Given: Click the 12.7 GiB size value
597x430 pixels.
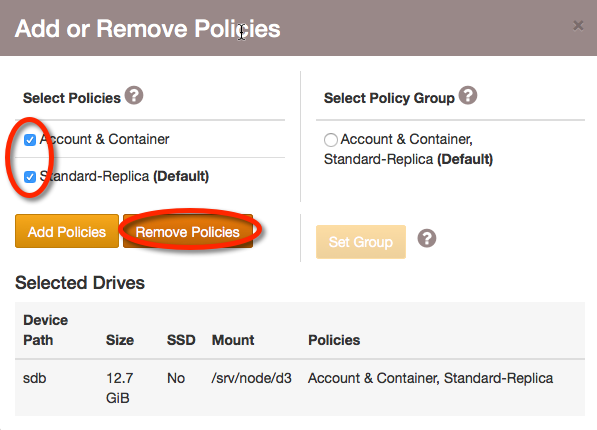Looking at the screenshot, I should click(x=120, y=388).
